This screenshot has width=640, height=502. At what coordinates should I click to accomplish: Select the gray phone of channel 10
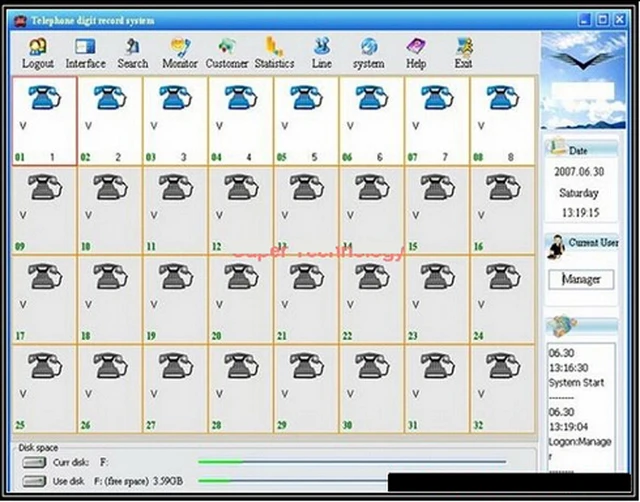pyautogui.click(x=110, y=187)
